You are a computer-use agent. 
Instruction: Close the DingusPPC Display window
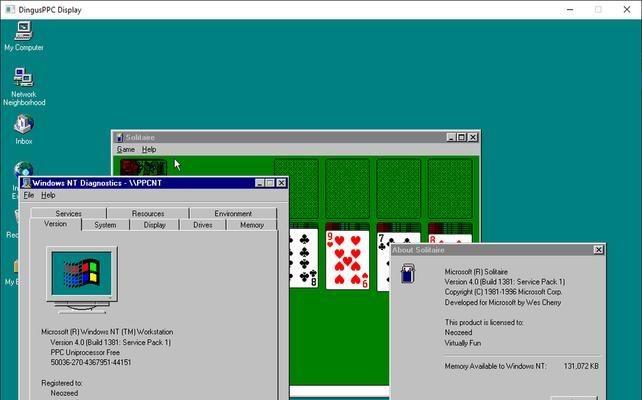(x=627, y=9)
